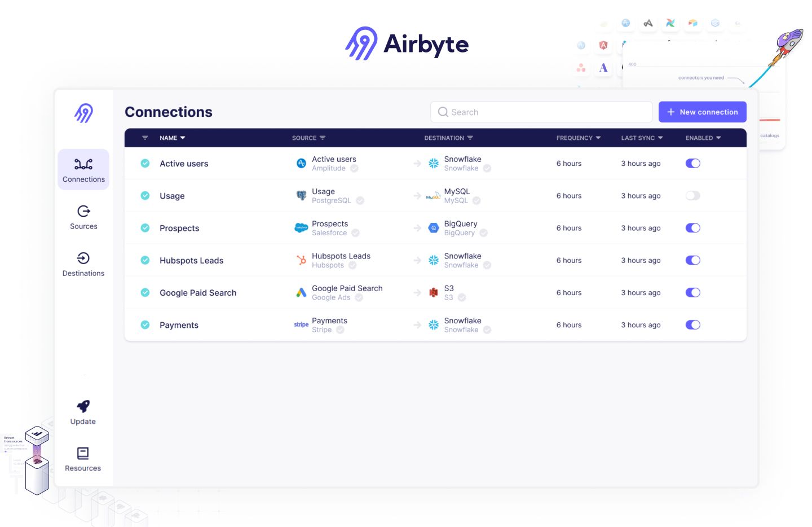Viewport: 812px width, 527px height.
Task: Click the S3 destination icon
Action: coord(434,293)
